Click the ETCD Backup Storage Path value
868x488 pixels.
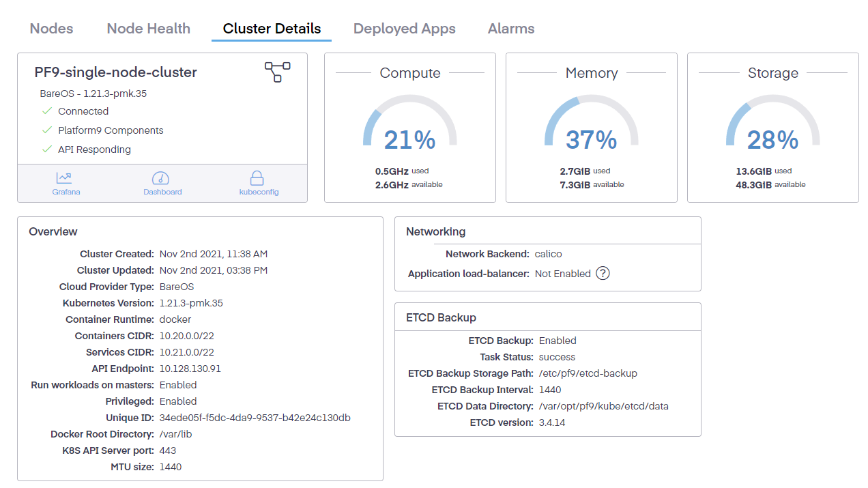pyautogui.click(x=588, y=373)
